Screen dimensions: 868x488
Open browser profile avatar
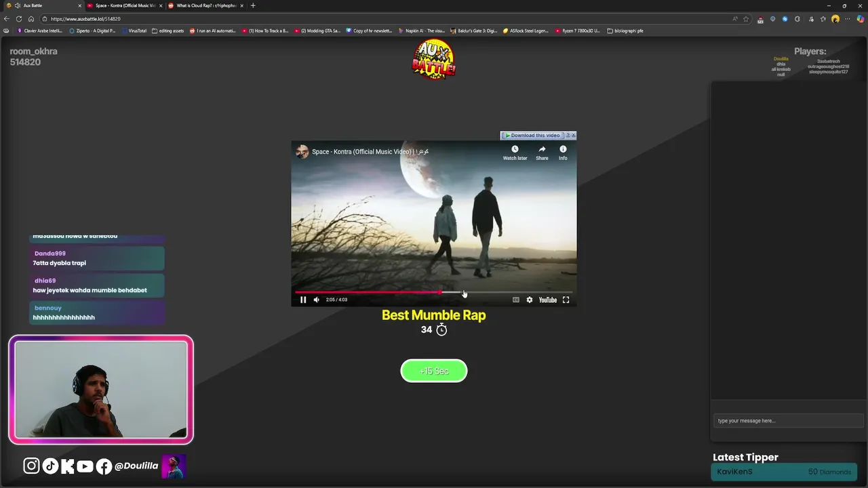point(835,19)
